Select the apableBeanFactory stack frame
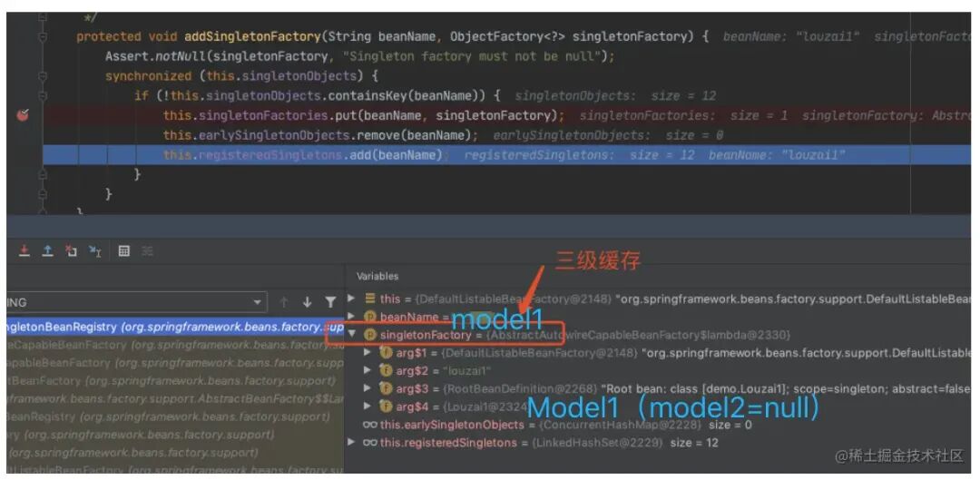The height and width of the screenshot is (480, 980). (175, 363)
